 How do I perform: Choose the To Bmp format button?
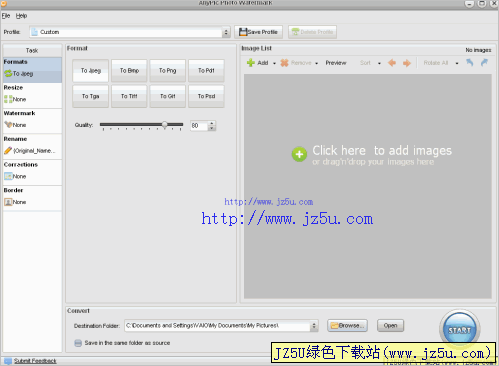click(x=129, y=70)
